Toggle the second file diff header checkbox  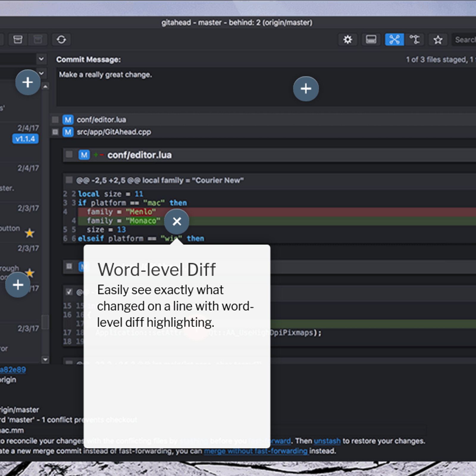pos(69,266)
